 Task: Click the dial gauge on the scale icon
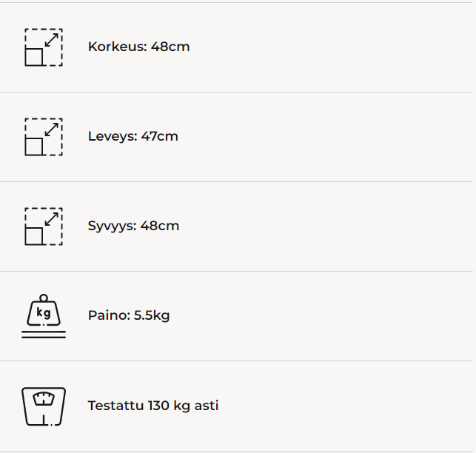click(44, 399)
